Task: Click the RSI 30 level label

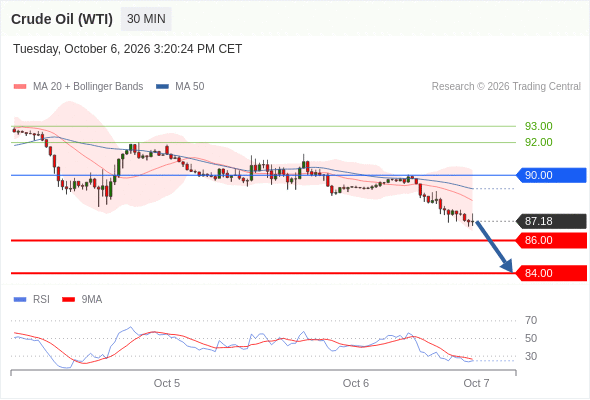Action: (x=531, y=356)
